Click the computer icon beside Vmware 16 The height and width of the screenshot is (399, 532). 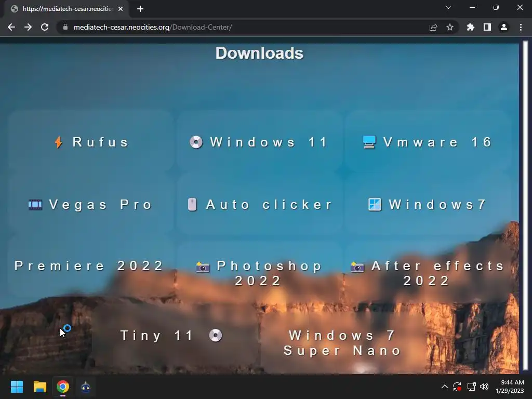pyautogui.click(x=369, y=142)
